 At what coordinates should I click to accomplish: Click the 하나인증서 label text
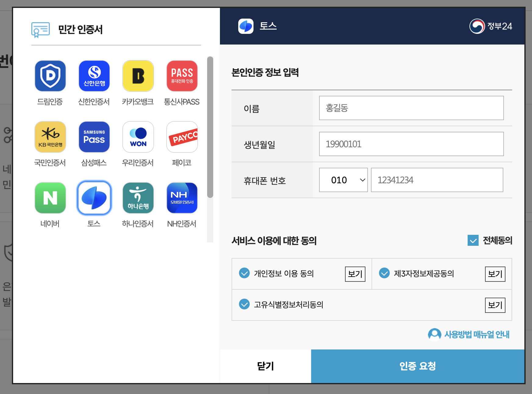click(x=138, y=224)
